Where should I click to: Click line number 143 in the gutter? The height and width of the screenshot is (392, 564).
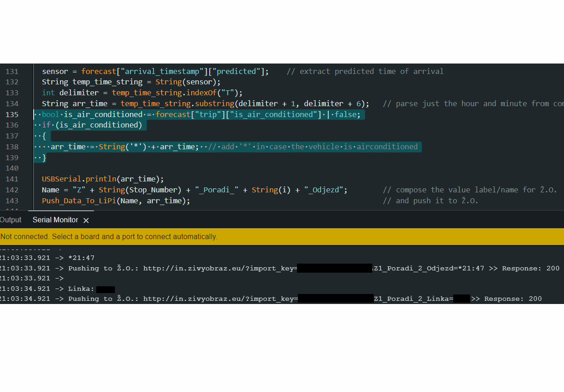pos(12,201)
